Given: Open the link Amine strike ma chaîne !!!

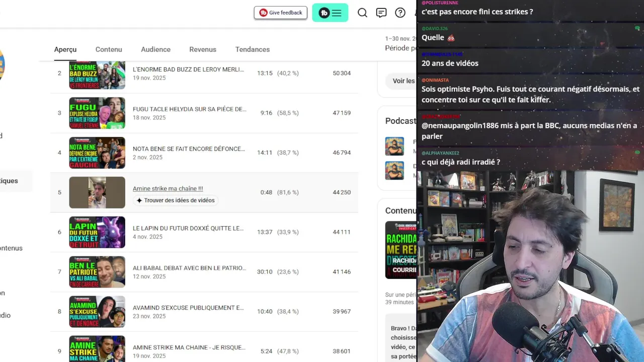Looking at the screenshot, I should (168, 189).
